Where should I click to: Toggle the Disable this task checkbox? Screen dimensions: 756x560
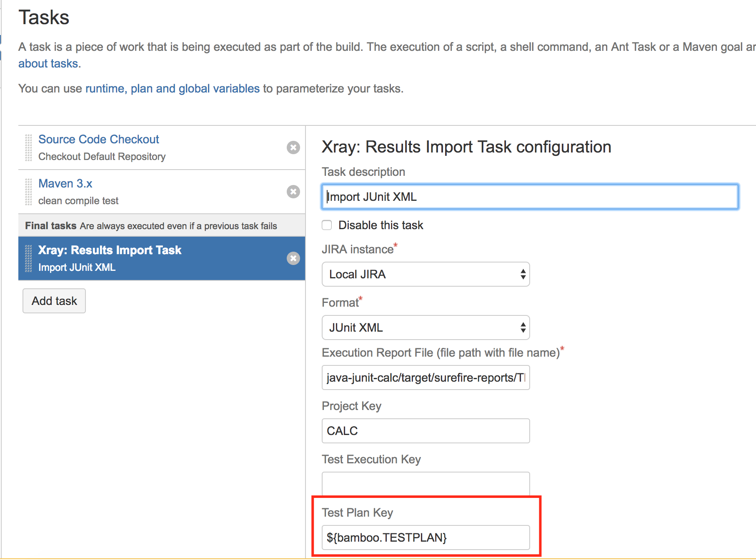pos(327,225)
